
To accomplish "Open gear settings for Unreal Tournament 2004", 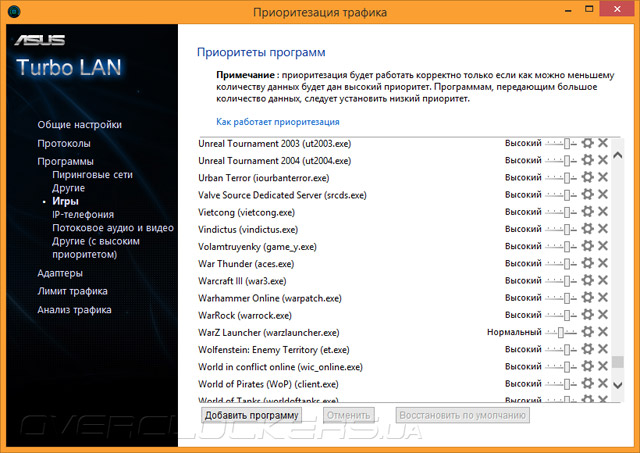I will click(587, 160).
